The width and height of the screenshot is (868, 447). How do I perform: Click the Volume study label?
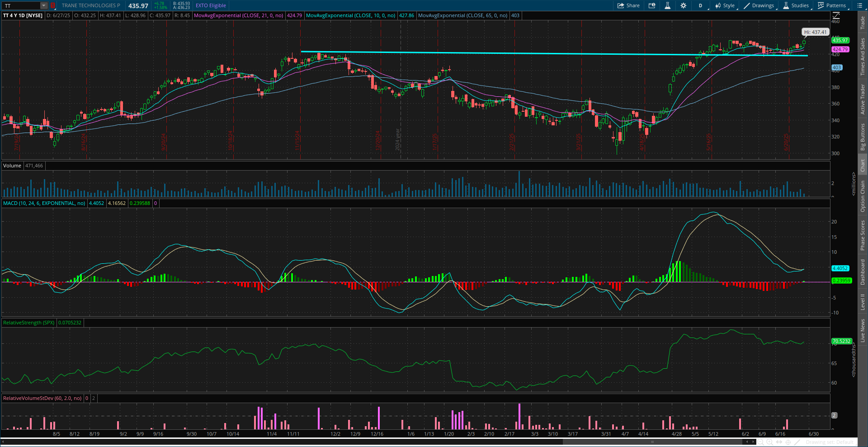pos(12,166)
